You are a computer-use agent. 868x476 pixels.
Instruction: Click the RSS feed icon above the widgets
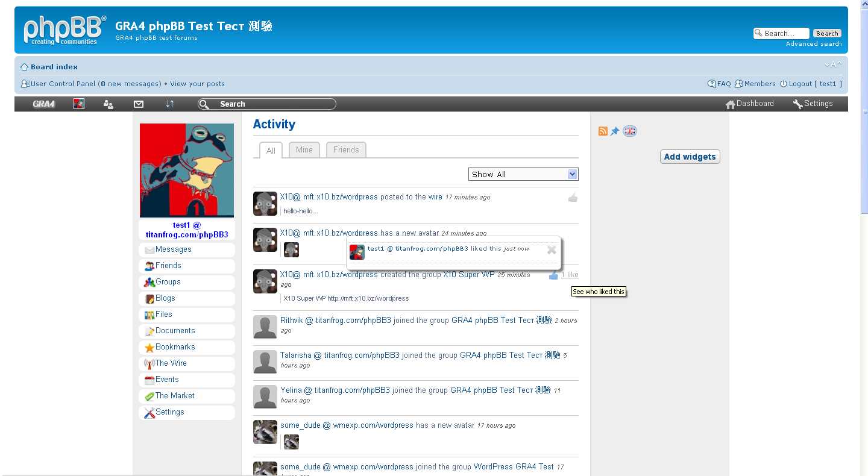603,131
